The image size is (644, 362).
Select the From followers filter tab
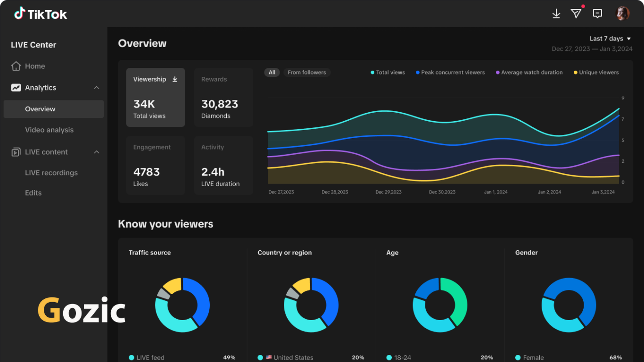pyautogui.click(x=307, y=73)
